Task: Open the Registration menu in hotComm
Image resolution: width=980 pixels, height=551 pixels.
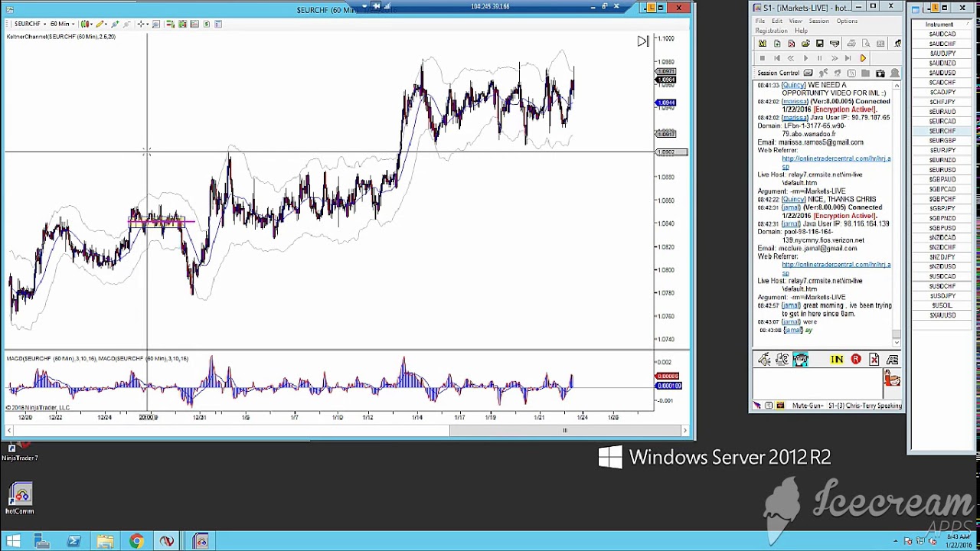Action: [x=772, y=31]
